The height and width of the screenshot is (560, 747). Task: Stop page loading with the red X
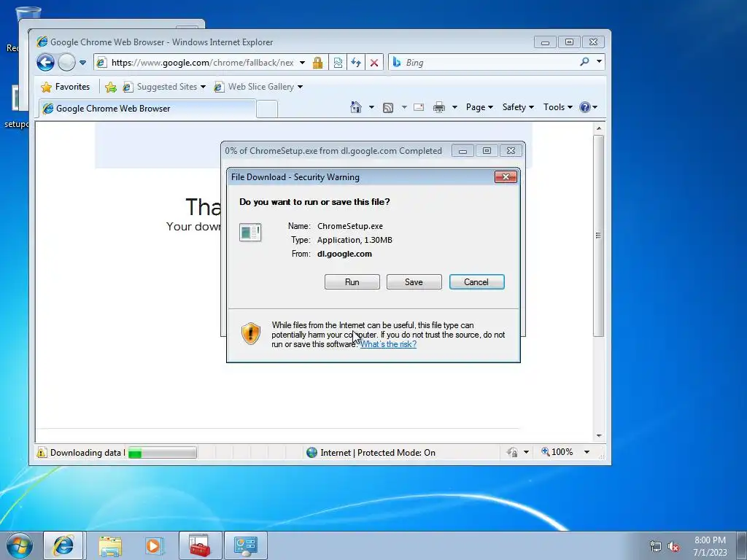pos(374,63)
